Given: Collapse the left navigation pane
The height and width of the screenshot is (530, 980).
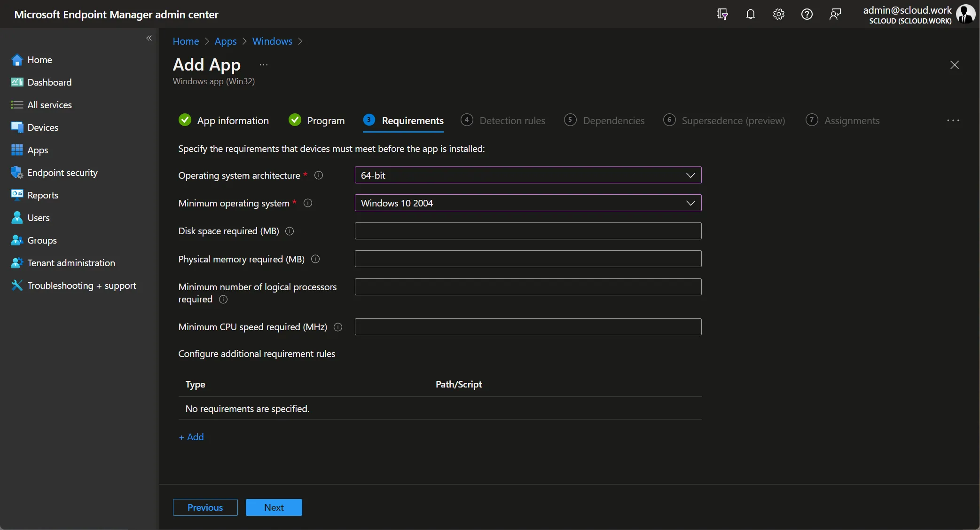Looking at the screenshot, I should (149, 38).
